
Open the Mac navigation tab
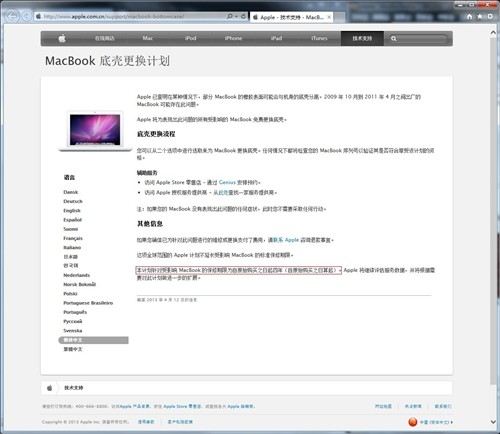148,38
